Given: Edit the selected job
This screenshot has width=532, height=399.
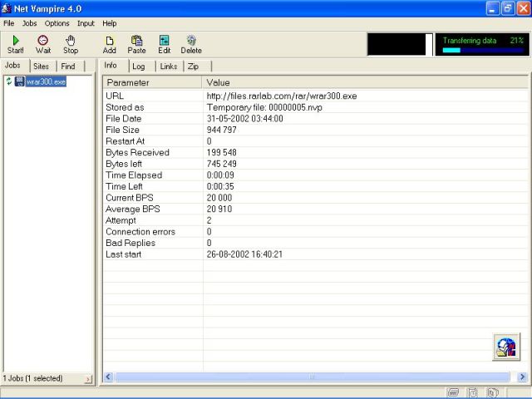Looking at the screenshot, I should 165,44.
